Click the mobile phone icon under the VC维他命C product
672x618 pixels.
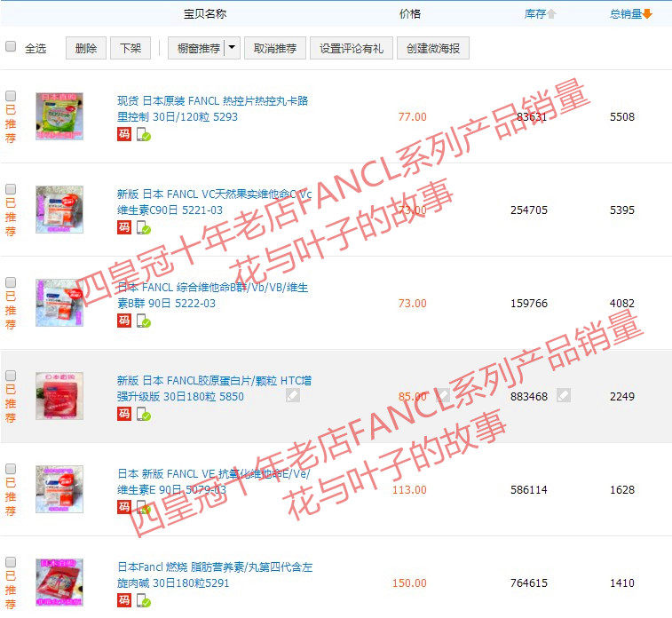tap(144, 227)
